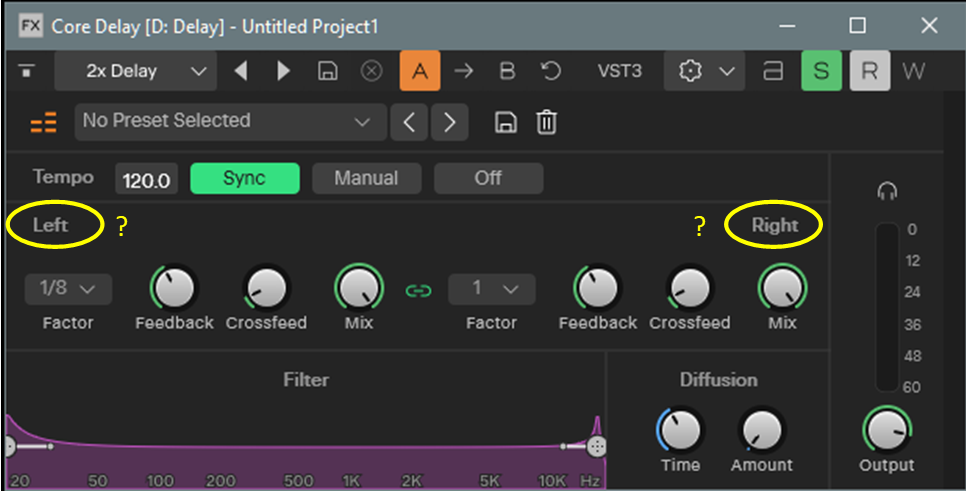This screenshot has height=492, width=967.
Task: Enable the W write automation button
Action: tap(914, 71)
